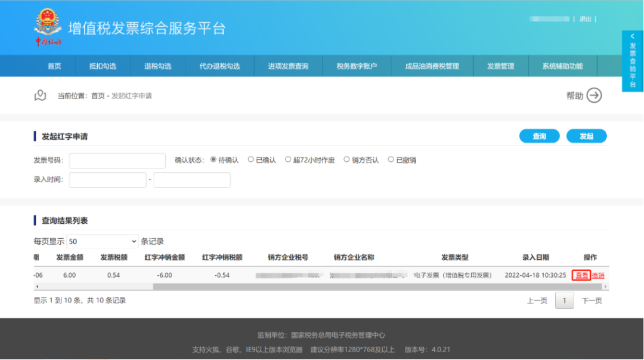
Task: Collapse the 发票查验平台 side panel chevron
Action: pos(632,36)
